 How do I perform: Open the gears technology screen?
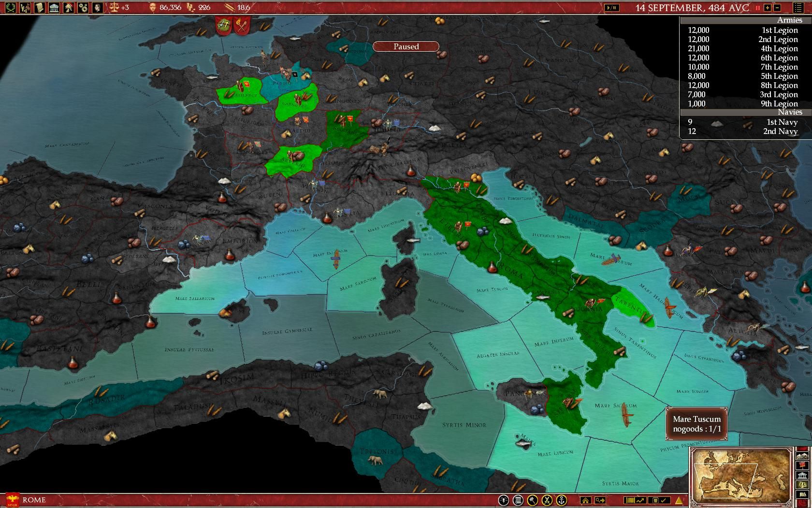coord(83,7)
